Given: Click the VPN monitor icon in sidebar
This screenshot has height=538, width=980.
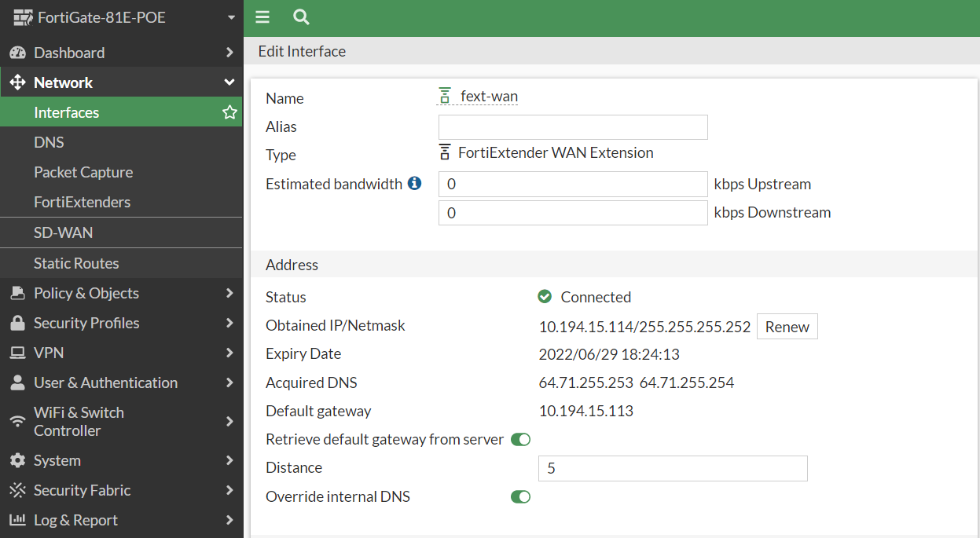Looking at the screenshot, I should point(17,353).
